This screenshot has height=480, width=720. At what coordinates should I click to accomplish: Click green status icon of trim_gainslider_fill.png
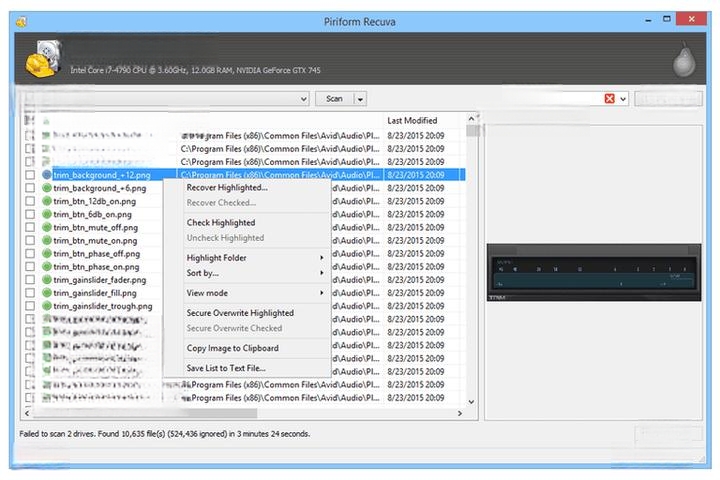[46, 293]
